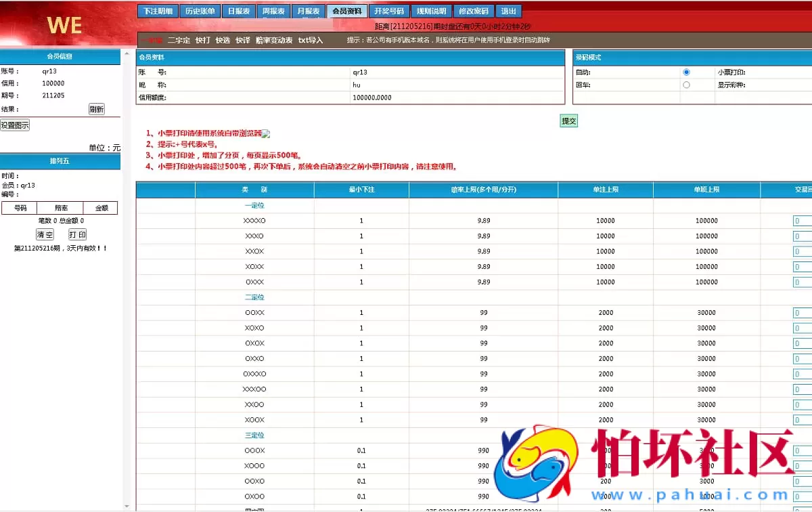Select the 自动 automatic mode radio button
The image size is (812, 512).
pyautogui.click(x=686, y=72)
